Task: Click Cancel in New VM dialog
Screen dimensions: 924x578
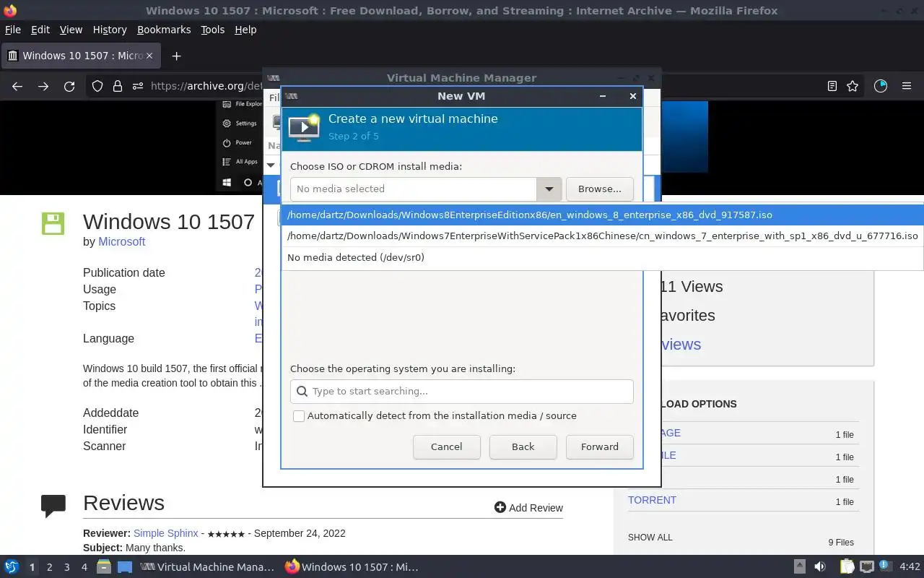Action: coord(446,447)
